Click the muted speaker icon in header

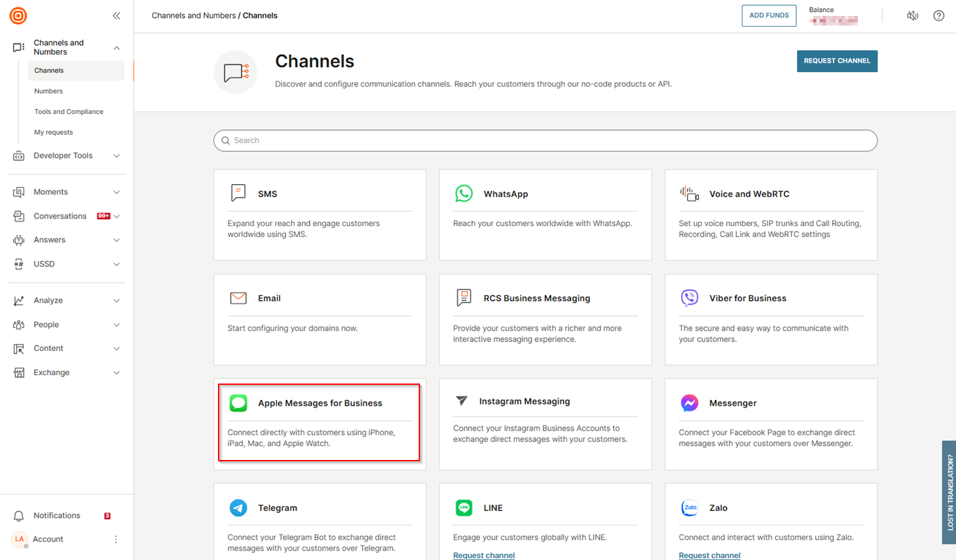[913, 16]
